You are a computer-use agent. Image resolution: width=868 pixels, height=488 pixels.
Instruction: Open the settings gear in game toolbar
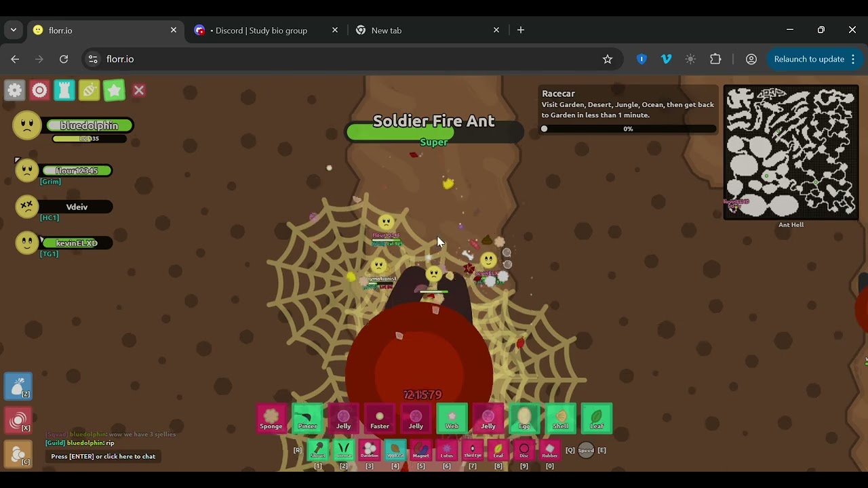[x=14, y=90]
